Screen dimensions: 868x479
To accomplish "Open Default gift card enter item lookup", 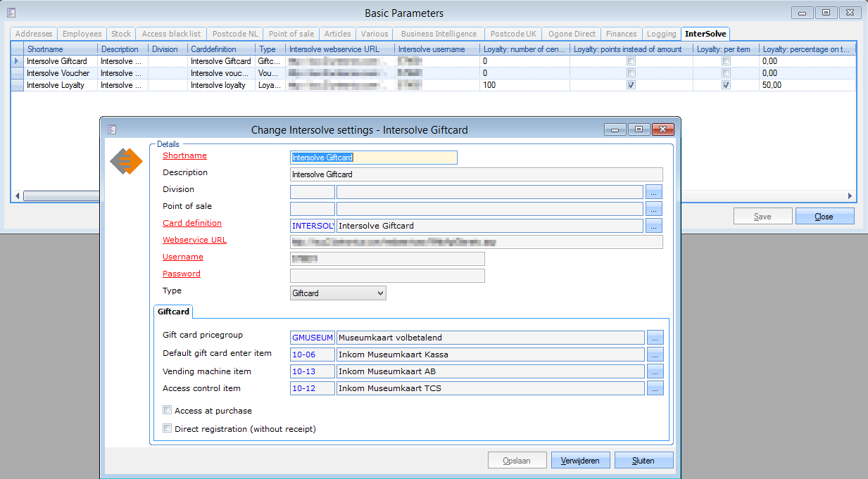I will pyautogui.click(x=655, y=355).
